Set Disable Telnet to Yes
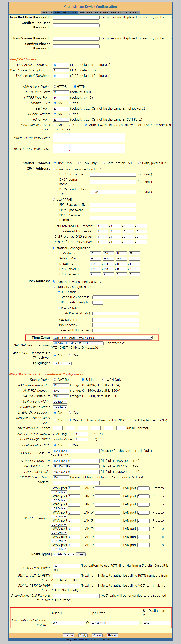This screenshot has width=181, height=644. click(x=70, y=114)
